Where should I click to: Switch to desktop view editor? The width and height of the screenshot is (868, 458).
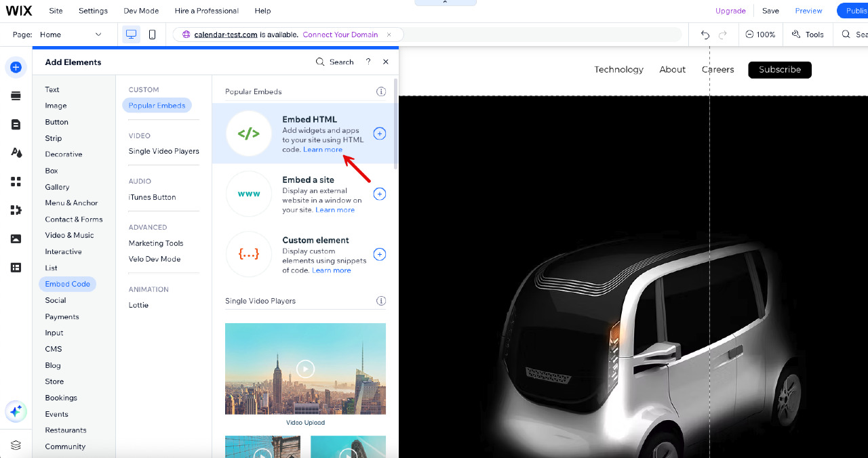click(132, 35)
